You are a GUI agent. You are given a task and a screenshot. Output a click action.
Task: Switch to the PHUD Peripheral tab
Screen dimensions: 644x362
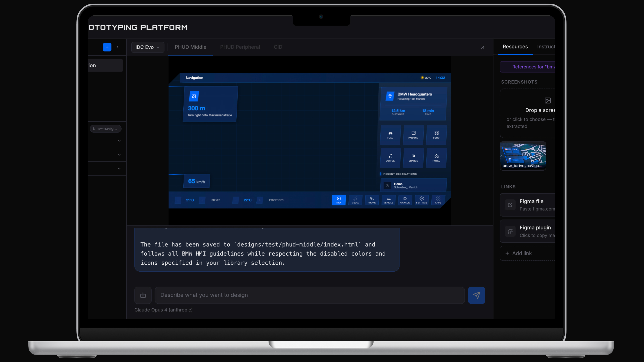coord(240,47)
